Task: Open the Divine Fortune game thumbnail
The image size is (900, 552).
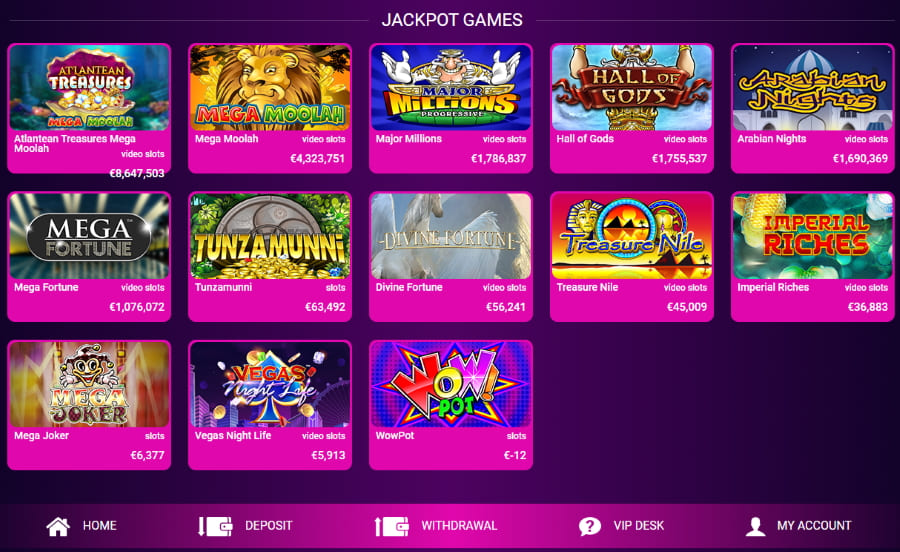Action: 451,236
